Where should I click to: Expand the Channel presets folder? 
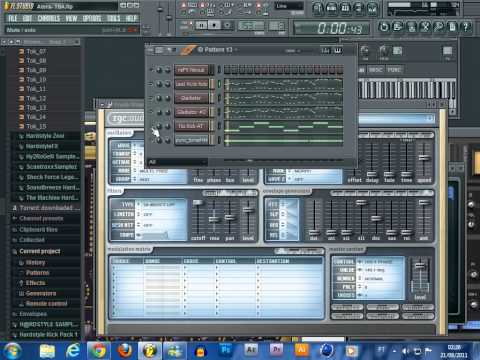tap(41, 219)
